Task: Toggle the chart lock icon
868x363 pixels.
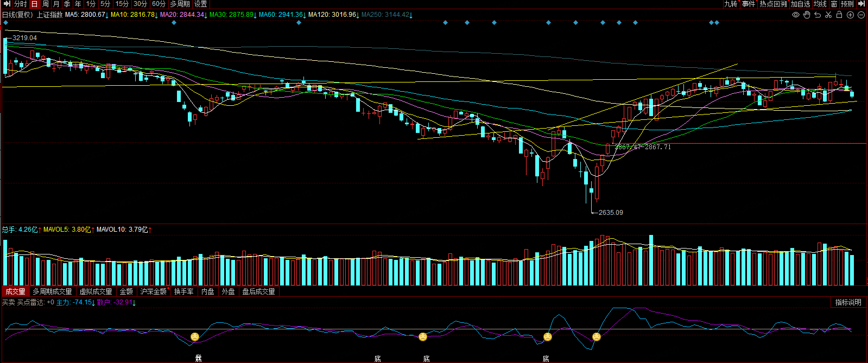Action: (839, 15)
